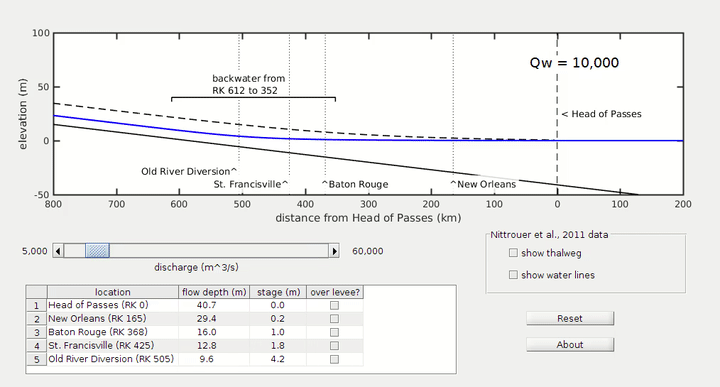Viewport: 720px width, 387px height.
Task: Toggle over levee checkbox for Head of Passes
Action: pos(335,305)
